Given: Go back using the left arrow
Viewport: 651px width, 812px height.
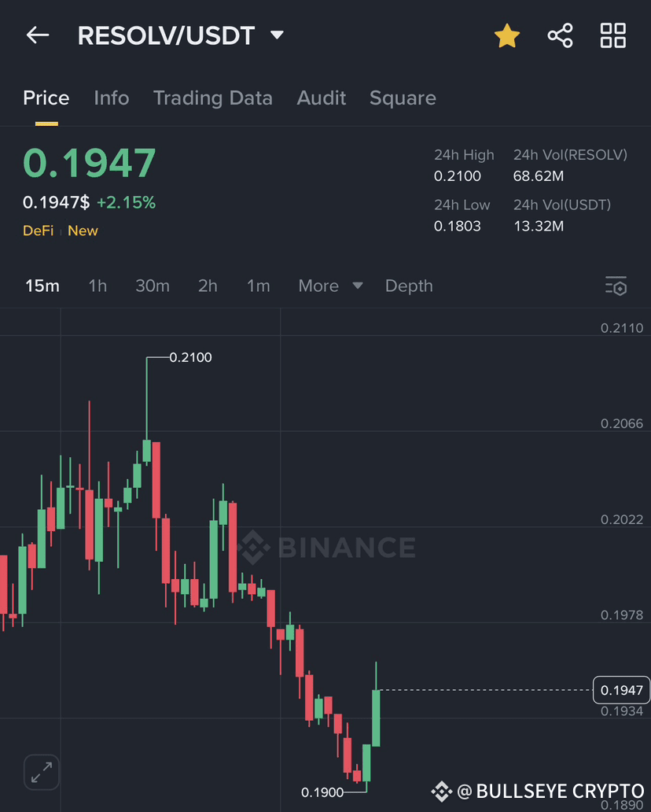Looking at the screenshot, I should pyautogui.click(x=38, y=35).
